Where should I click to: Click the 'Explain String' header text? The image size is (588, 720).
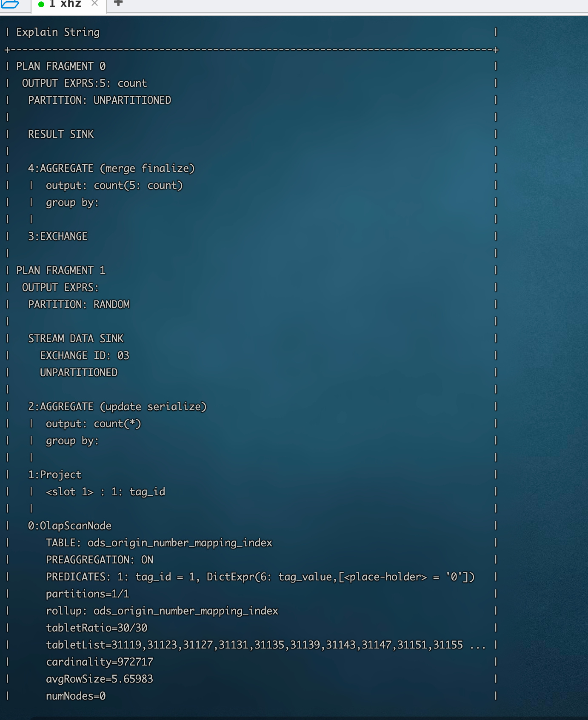(x=58, y=32)
